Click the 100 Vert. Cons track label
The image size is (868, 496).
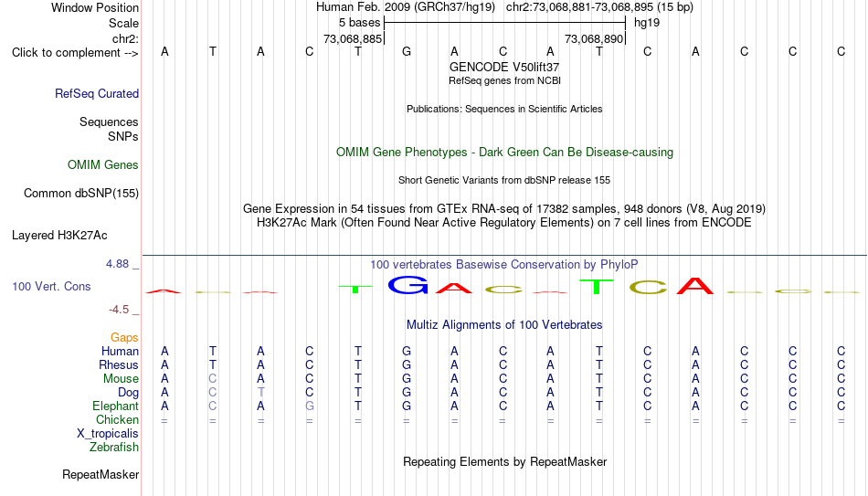[x=51, y=286]
